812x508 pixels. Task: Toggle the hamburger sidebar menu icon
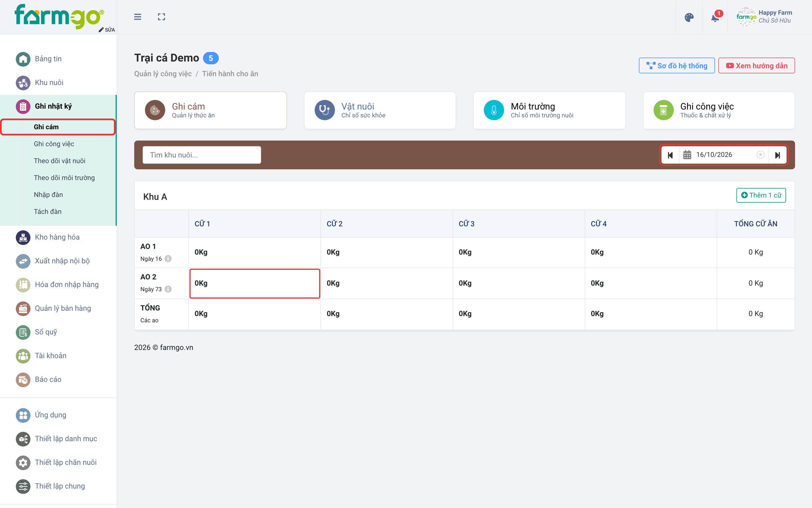(x=137, y=17)
